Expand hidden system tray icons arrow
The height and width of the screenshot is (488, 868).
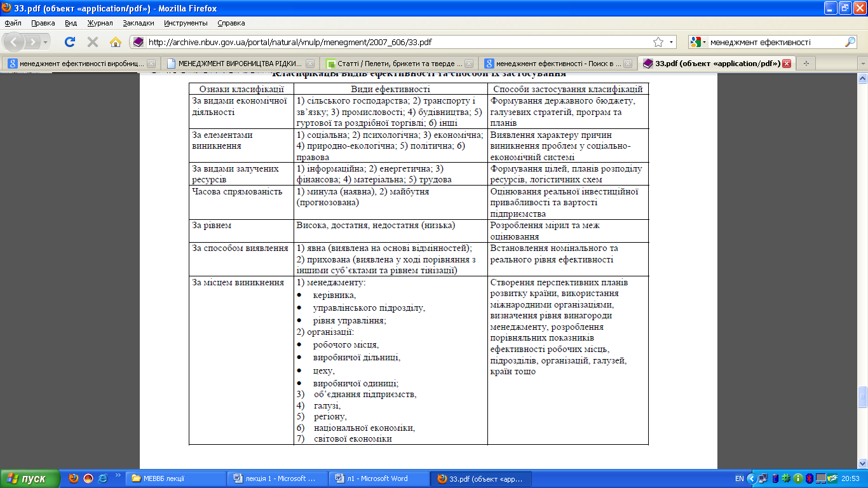point(752,478)
